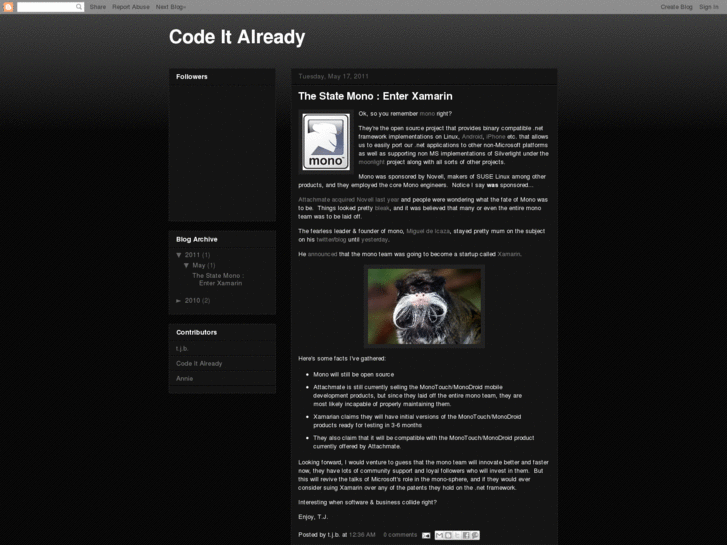Follow the Android link
Viewport: 727px width, 545px height.
(x=472, y=137)
